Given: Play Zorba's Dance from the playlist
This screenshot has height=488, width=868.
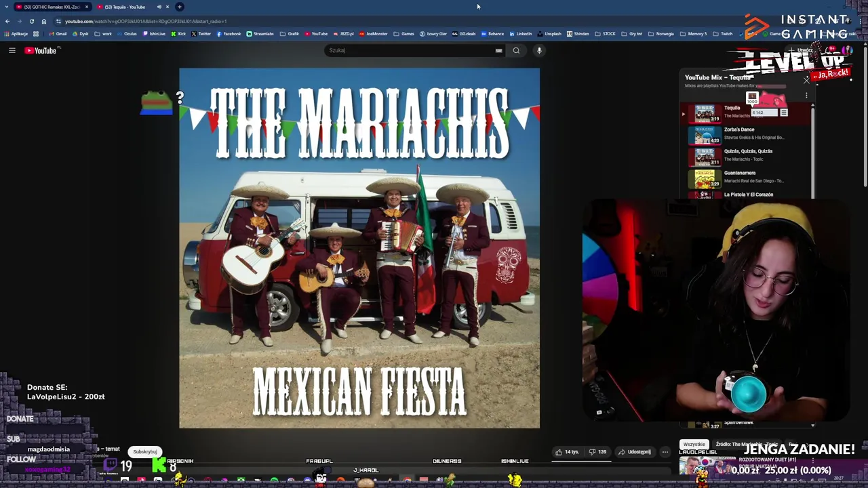Looking at the screenshot, I should (x=746, y=134).
